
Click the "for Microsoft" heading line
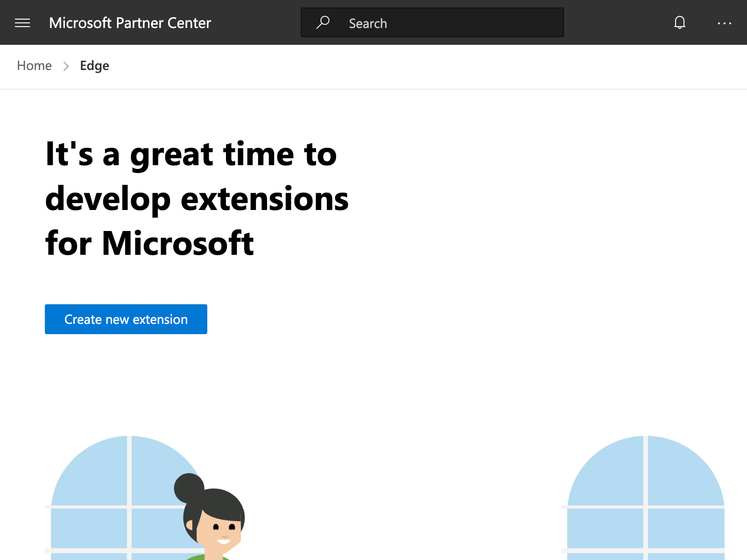click(149, 244)
